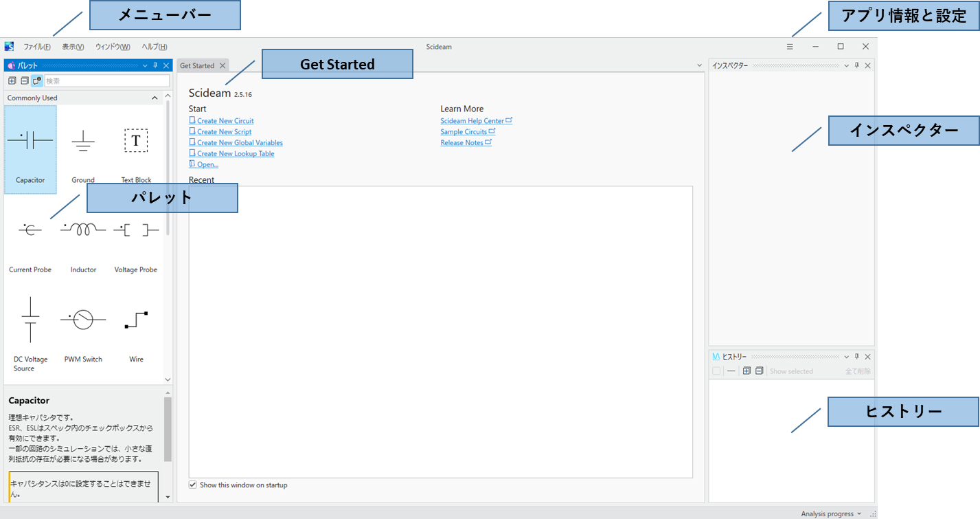The width and height of the screenshot is (980, 519).
Task: Collapse all palette categories
Action: [24, 80]
